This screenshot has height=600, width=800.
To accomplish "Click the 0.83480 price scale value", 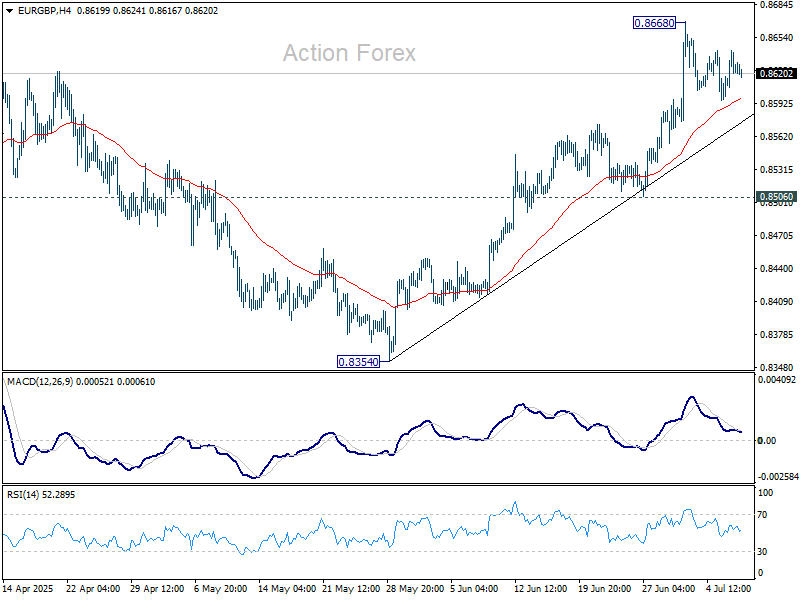I will click(x=776, y=367).
